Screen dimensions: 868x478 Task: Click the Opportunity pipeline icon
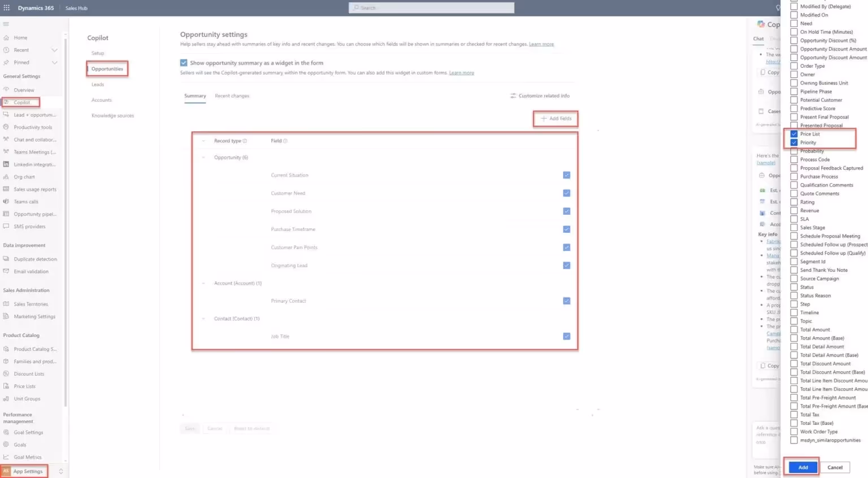pyautogui.click(x=6, y=214)
